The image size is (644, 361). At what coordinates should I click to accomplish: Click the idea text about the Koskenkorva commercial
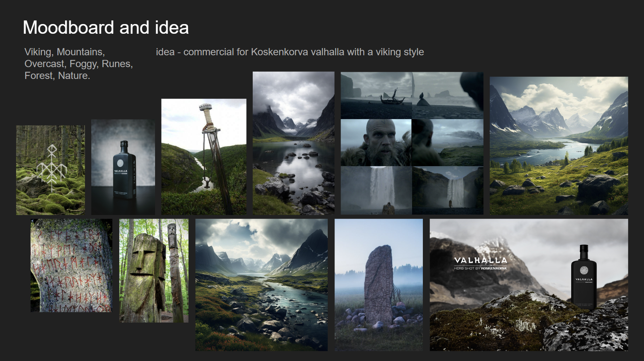(x=290, y=52)
